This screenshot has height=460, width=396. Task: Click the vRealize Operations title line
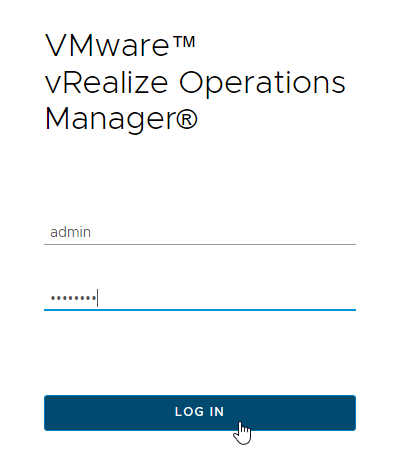[195, 83]
